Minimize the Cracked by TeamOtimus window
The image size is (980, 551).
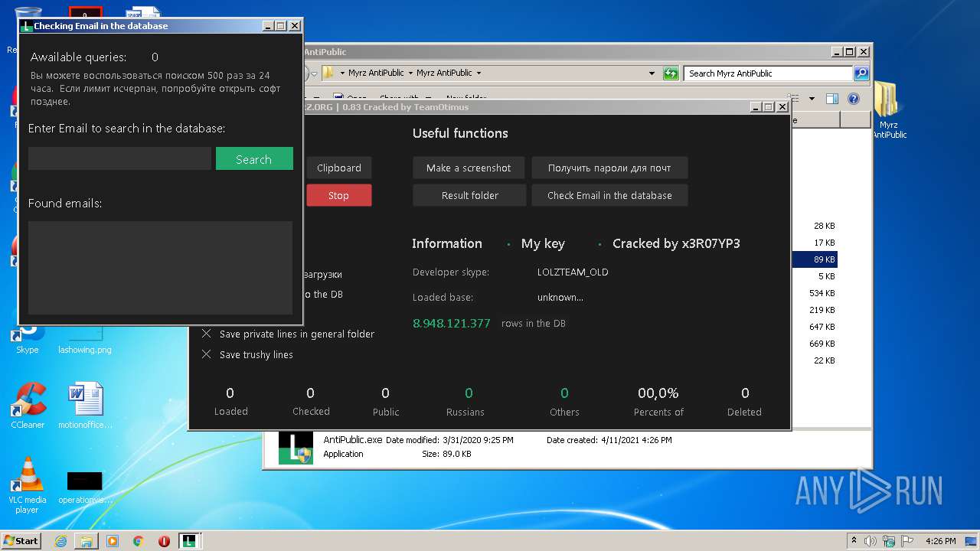click(x=756, y=107)
